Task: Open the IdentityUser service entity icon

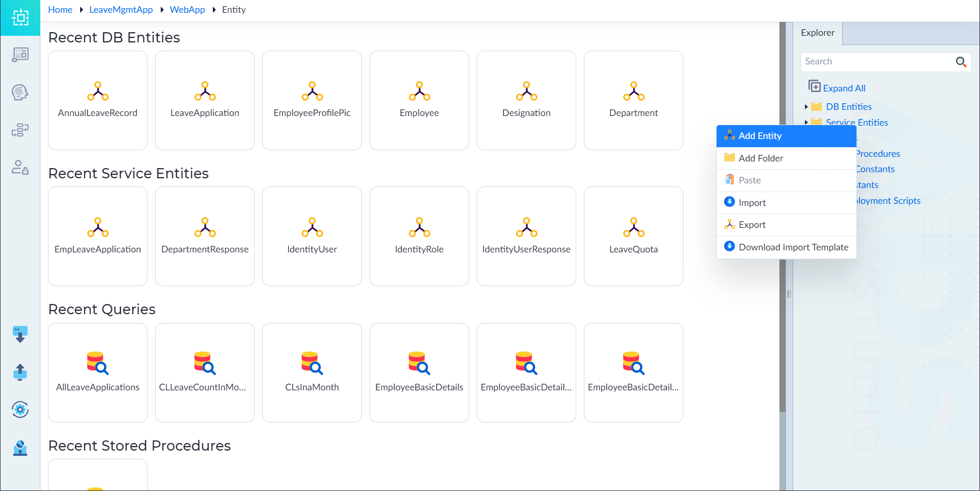Action: (x=312, y=227)
